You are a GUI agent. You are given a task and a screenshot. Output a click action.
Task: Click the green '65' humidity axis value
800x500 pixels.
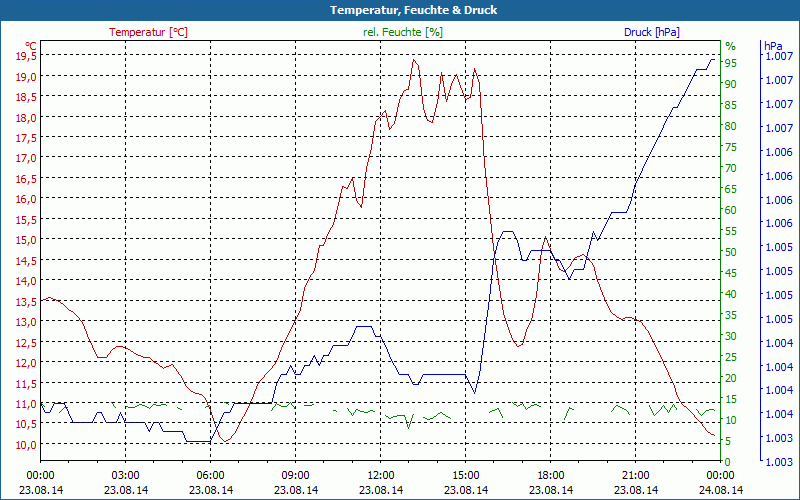[x=731, y=189]
